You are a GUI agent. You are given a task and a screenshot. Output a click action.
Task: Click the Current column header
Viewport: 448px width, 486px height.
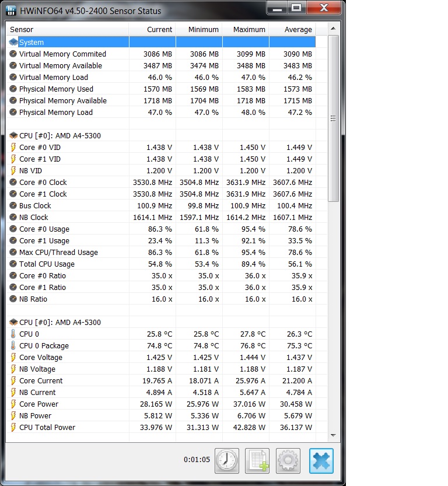(152, 29)
